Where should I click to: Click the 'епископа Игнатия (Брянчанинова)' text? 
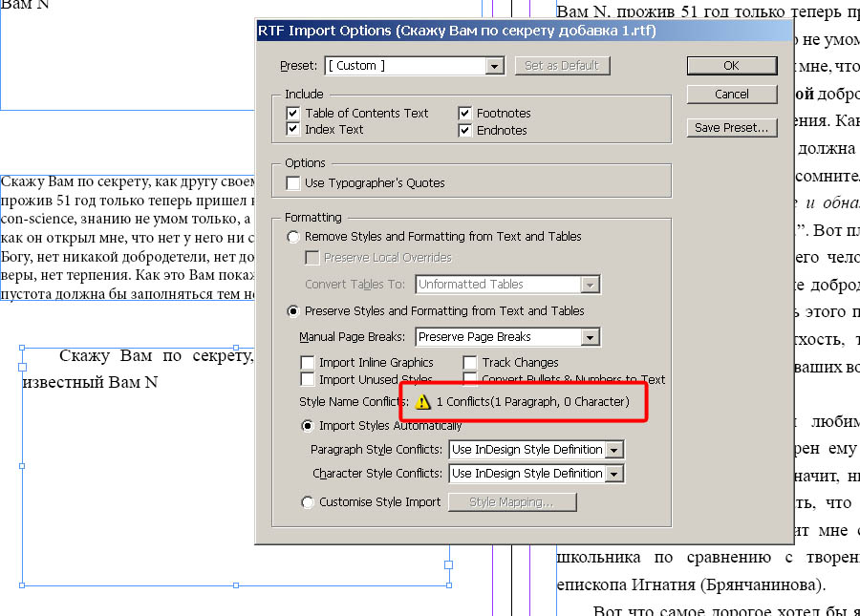coord(691,584)
